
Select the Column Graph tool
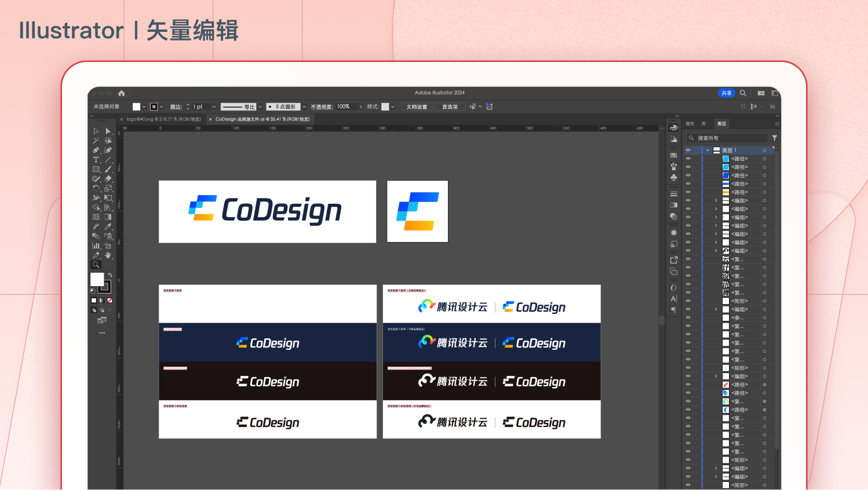(x=96, y=246)
